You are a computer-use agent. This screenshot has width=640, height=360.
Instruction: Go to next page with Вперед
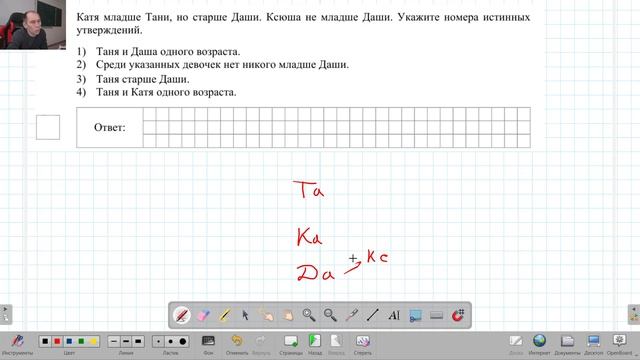[336, 344]
